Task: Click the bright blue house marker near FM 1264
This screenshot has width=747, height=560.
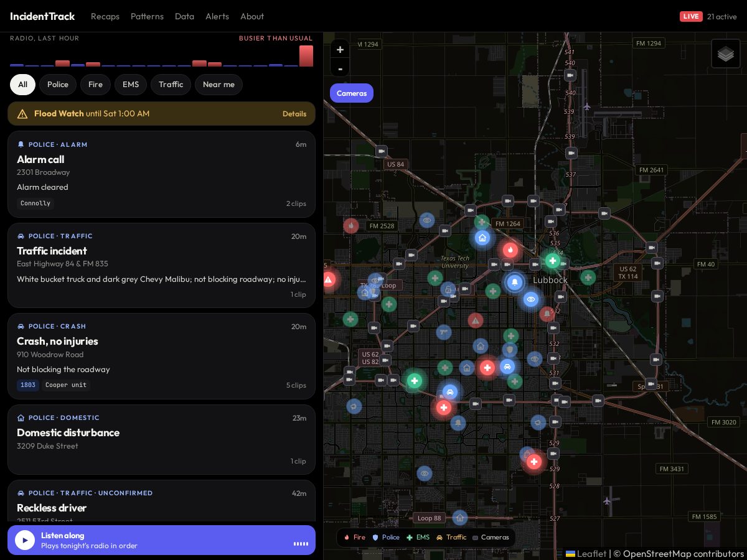Action: 482,237
